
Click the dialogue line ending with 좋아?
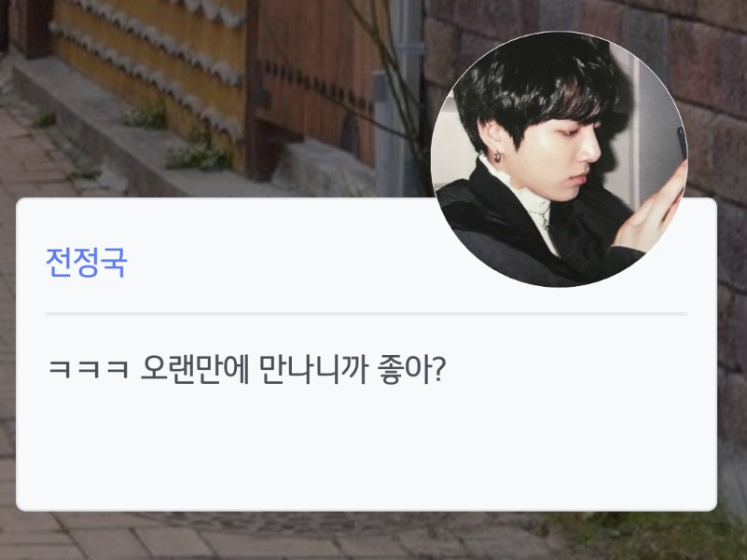click(247, 370)
